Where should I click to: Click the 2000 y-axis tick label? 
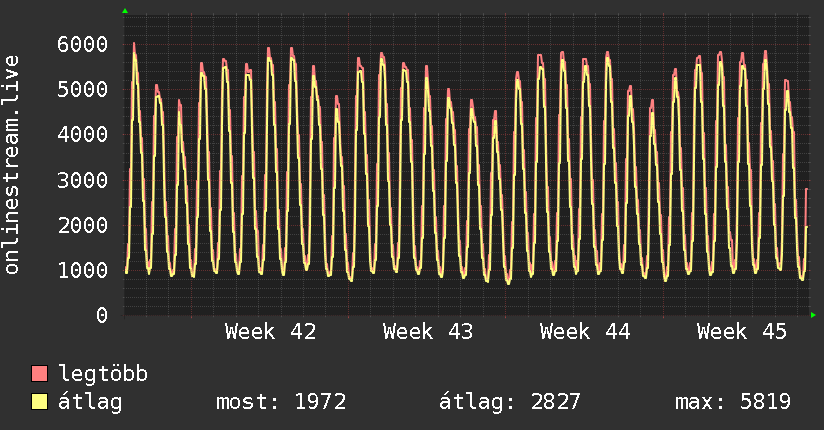83,225
